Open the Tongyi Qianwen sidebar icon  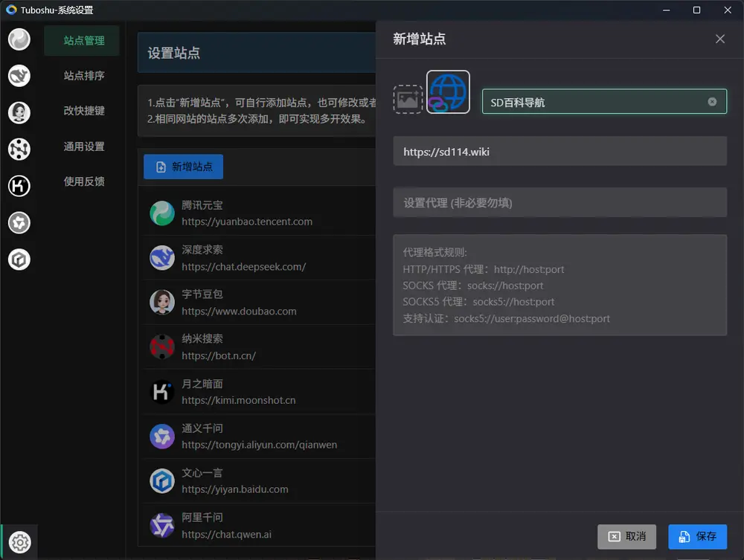pos(19,222)
